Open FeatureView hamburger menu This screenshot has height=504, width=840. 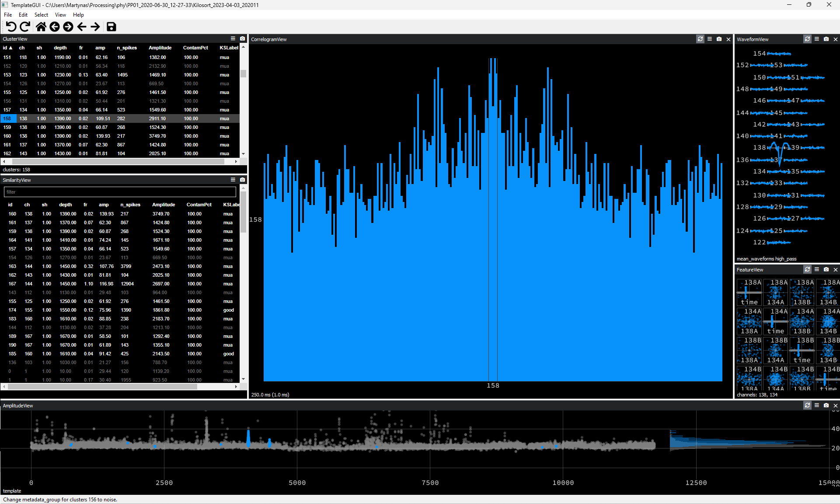coord(817,269)
